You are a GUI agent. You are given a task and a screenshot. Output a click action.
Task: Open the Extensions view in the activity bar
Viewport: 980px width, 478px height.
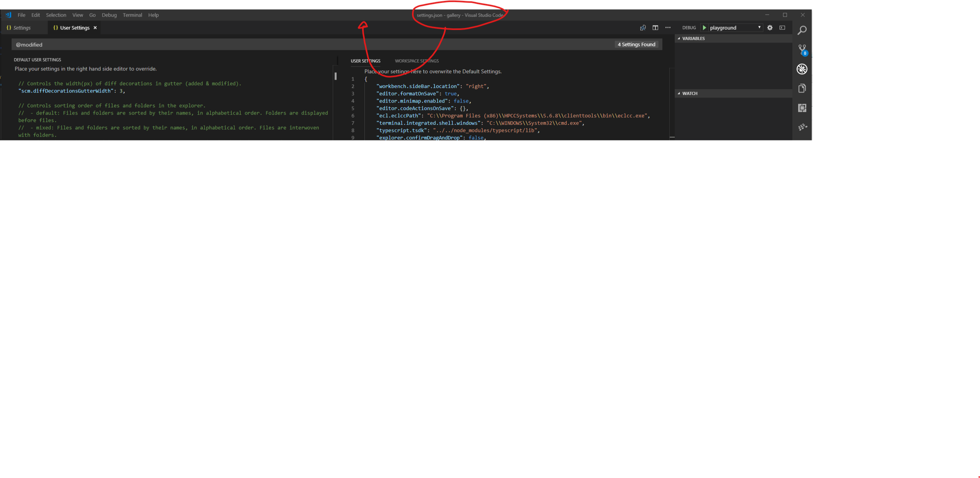(x=802, y=108)
